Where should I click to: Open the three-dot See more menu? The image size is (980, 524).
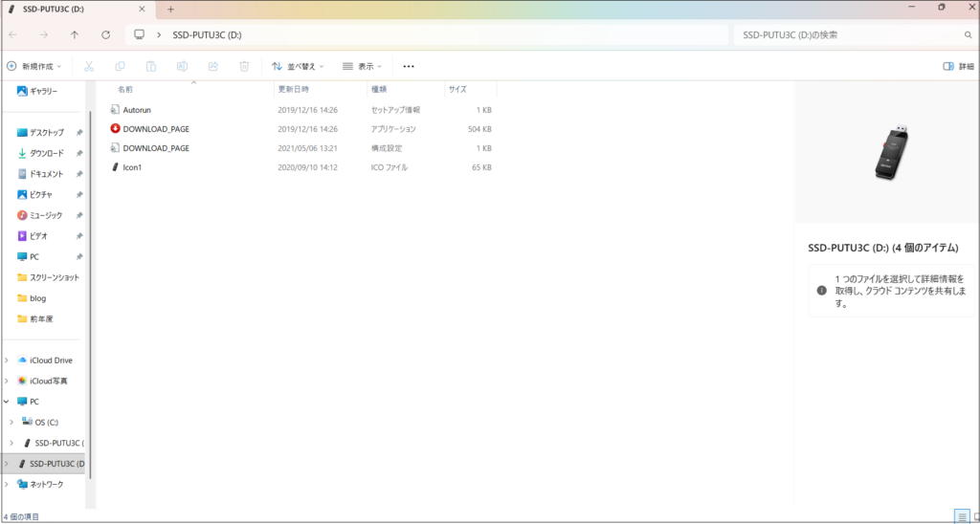[x=409, y=67]
